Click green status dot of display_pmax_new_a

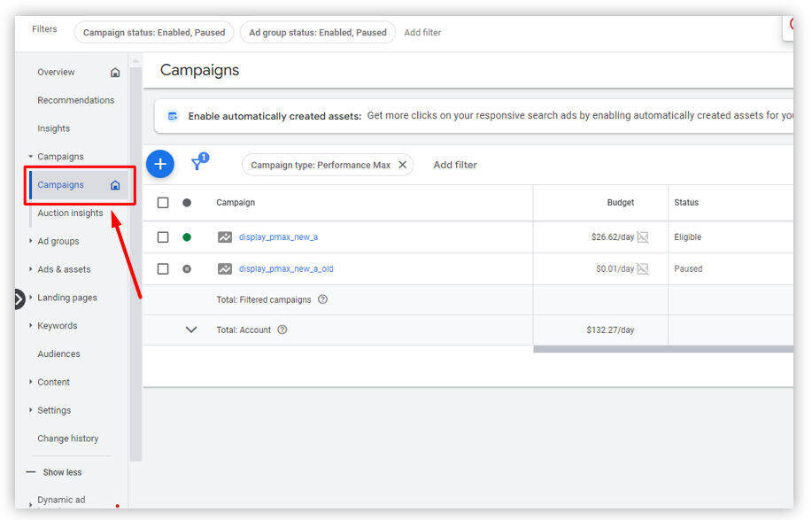(x=187, y=237)
